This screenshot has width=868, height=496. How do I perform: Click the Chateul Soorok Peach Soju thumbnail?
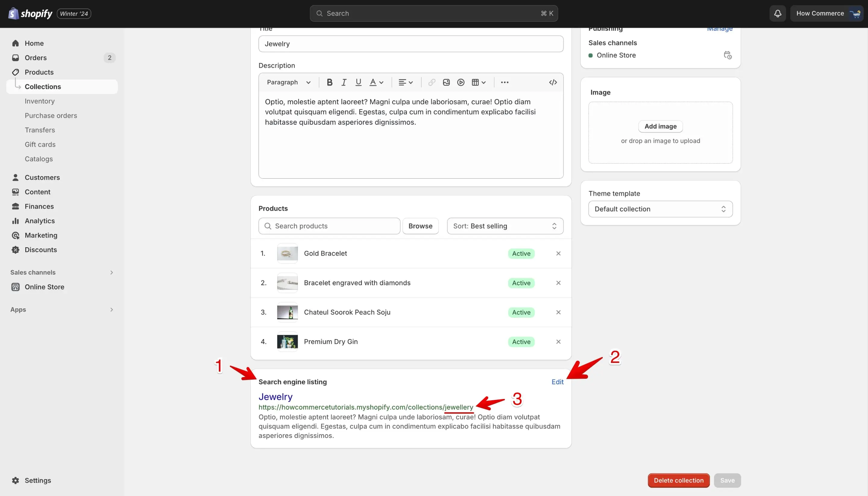click(287, 312)
